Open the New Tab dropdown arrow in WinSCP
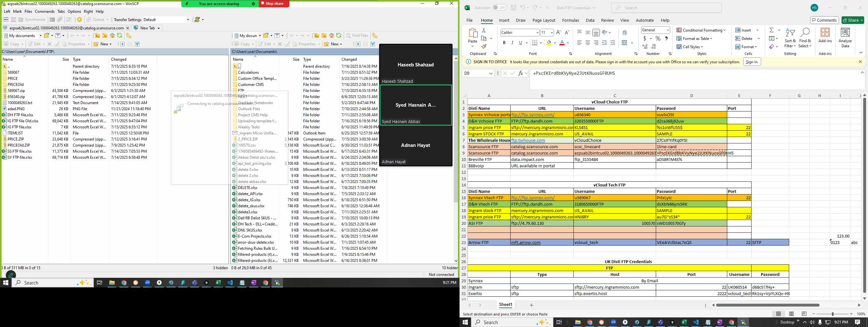 (158, 28)
